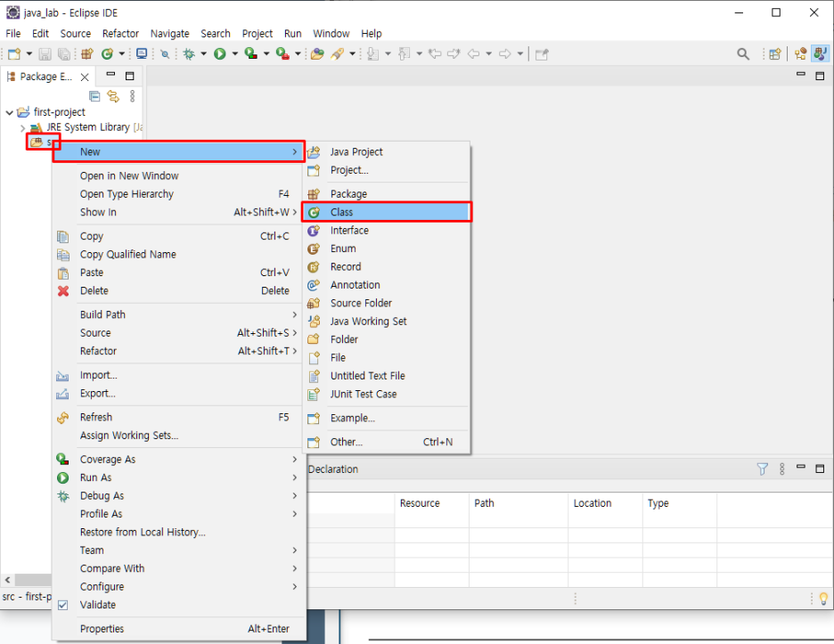
Task: Click the Open Perspective icon
Action: [x=775, y=53]
